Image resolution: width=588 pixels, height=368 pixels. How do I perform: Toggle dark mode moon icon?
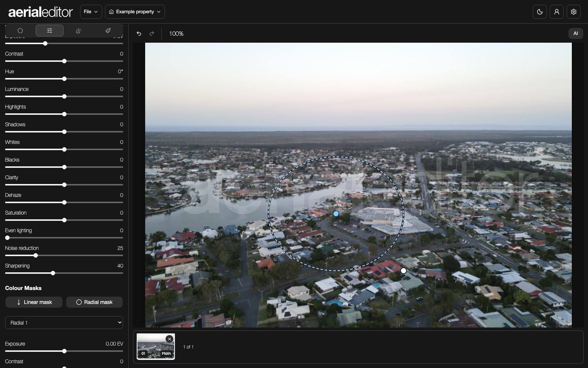point(540,12)
